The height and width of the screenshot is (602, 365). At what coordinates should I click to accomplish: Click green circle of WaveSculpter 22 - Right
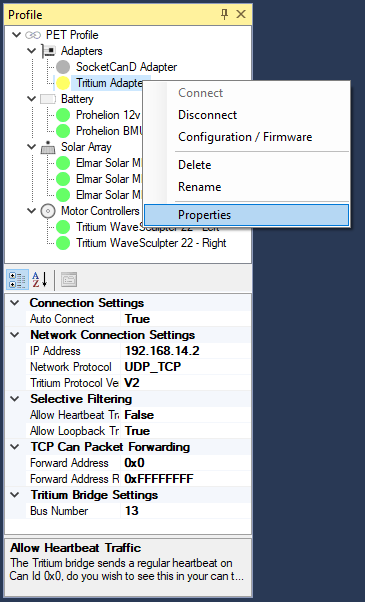coord(63,243)
